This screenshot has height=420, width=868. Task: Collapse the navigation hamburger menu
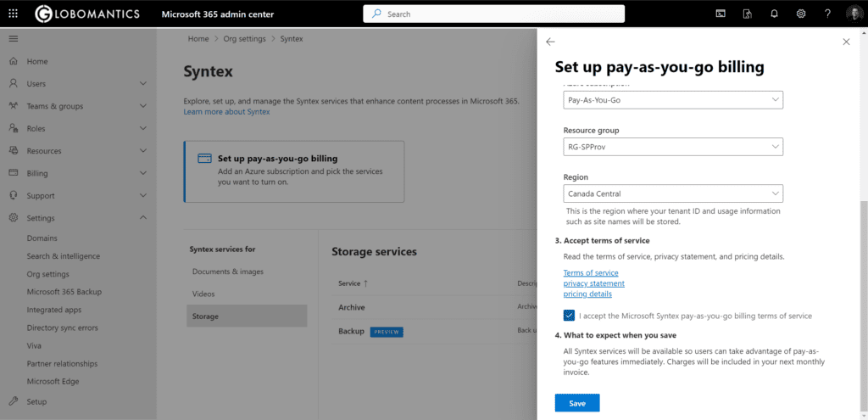coord(14,39)
